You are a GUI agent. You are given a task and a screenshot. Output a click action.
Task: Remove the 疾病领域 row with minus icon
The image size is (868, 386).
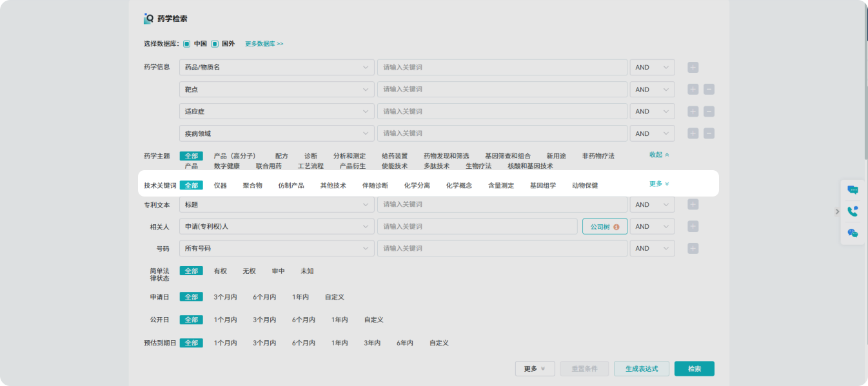[709, 133]
